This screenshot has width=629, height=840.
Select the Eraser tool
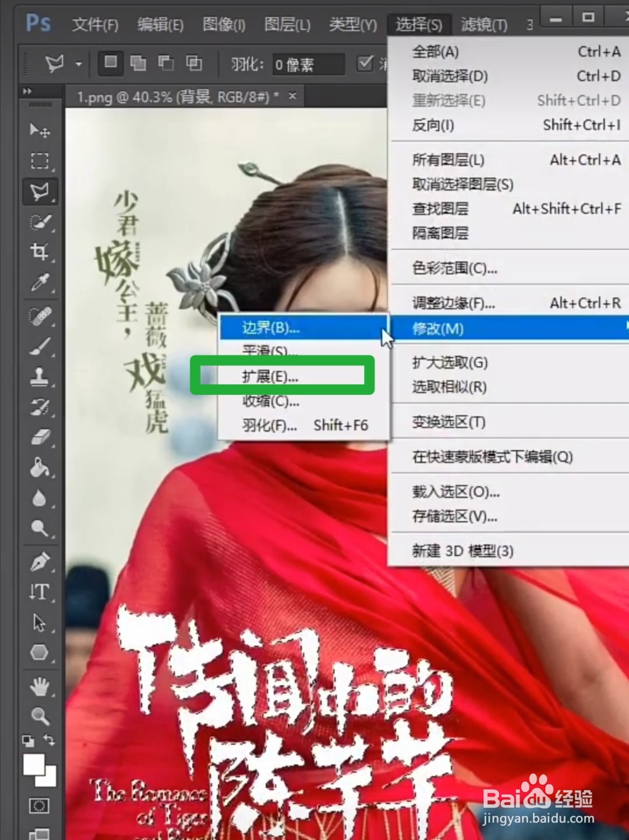coord(40,437)
